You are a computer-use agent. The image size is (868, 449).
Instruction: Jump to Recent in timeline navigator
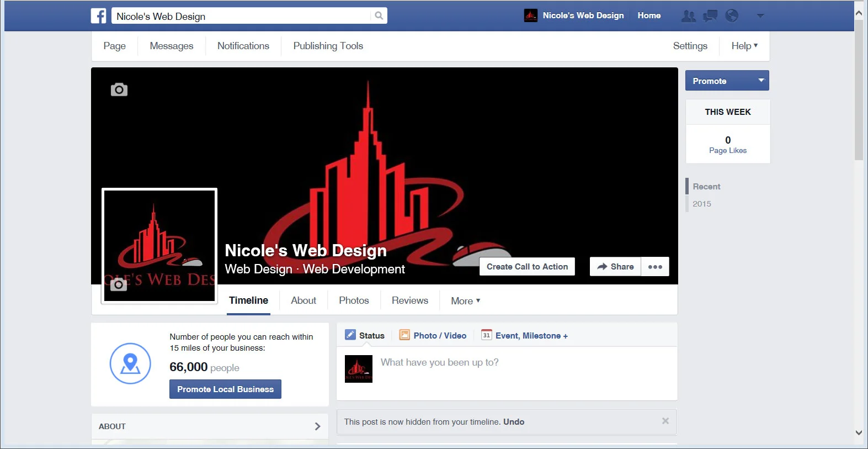(x=706, y=187)
